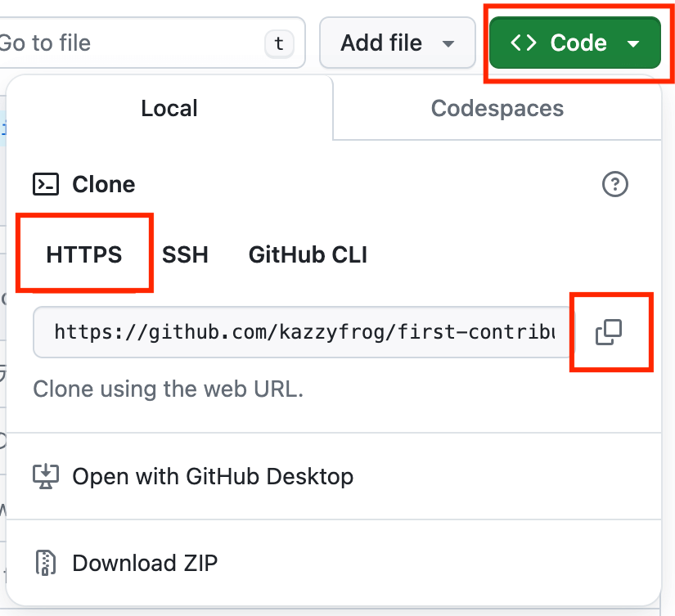675x616 pixels.
Task: Click Open with GitHub Desktop
Action: (x=213, y=476)
